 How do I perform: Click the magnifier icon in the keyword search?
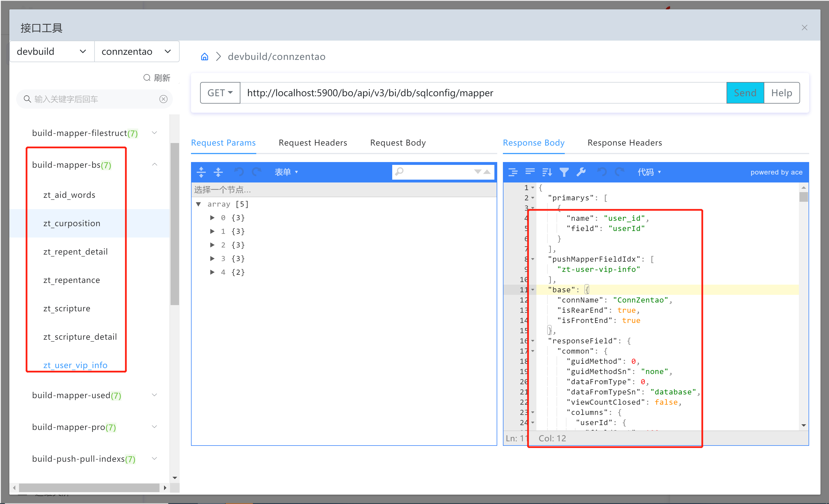point(27,99)
